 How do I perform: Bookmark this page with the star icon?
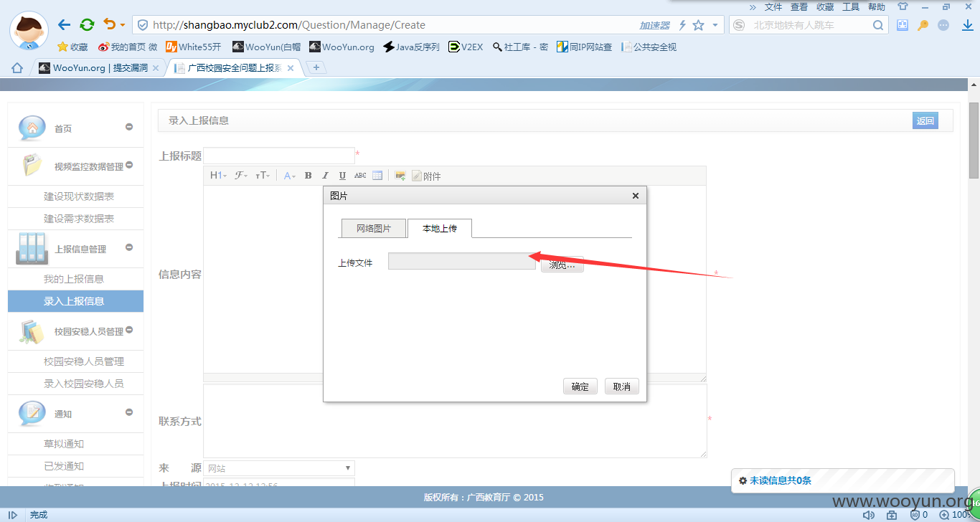coord(698,25)
